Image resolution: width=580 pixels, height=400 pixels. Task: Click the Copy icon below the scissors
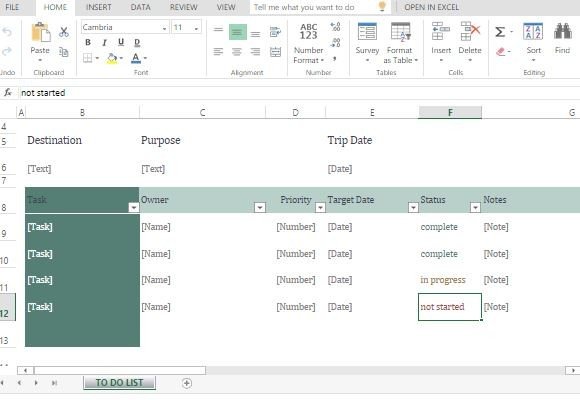(64, 52)
